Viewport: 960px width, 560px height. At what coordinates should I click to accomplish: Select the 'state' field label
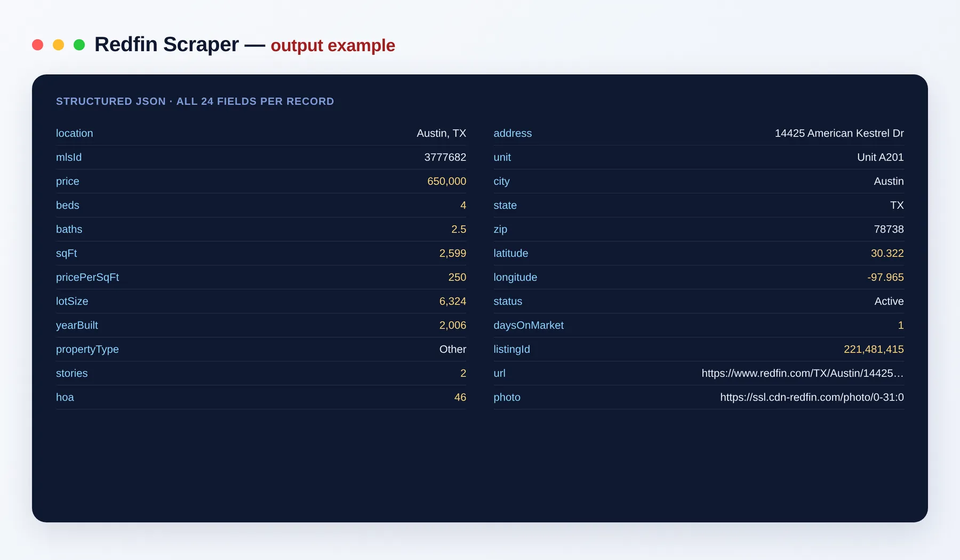[505, 205]
